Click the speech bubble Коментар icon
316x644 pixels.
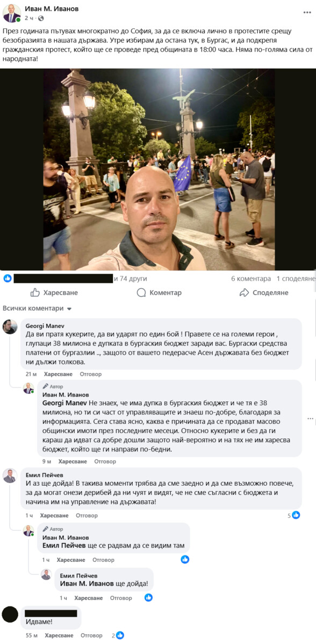coord(141,292)
